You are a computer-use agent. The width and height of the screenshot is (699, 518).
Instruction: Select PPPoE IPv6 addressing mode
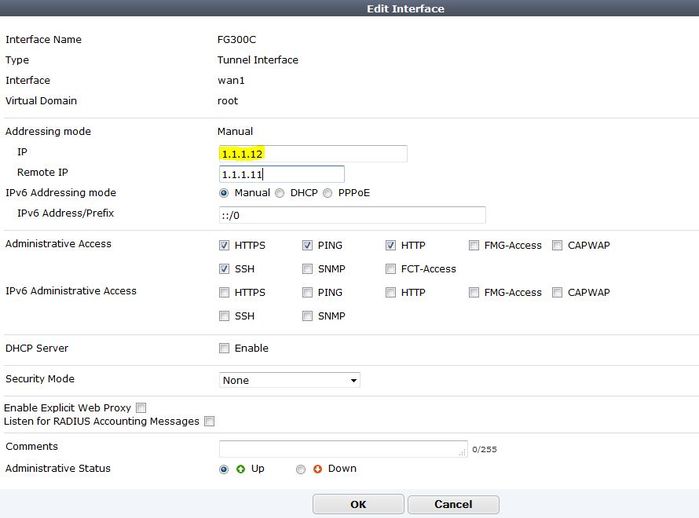tap(328, 193)
